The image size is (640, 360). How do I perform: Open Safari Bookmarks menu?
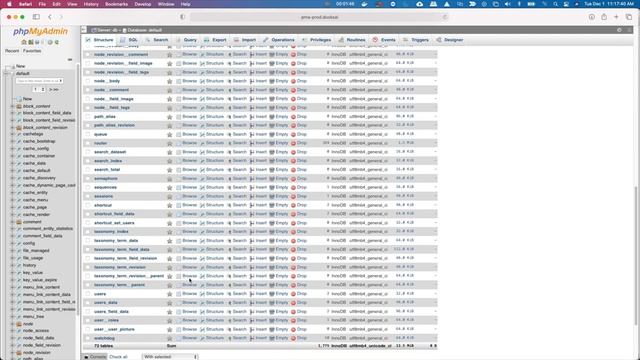point(116,4)
